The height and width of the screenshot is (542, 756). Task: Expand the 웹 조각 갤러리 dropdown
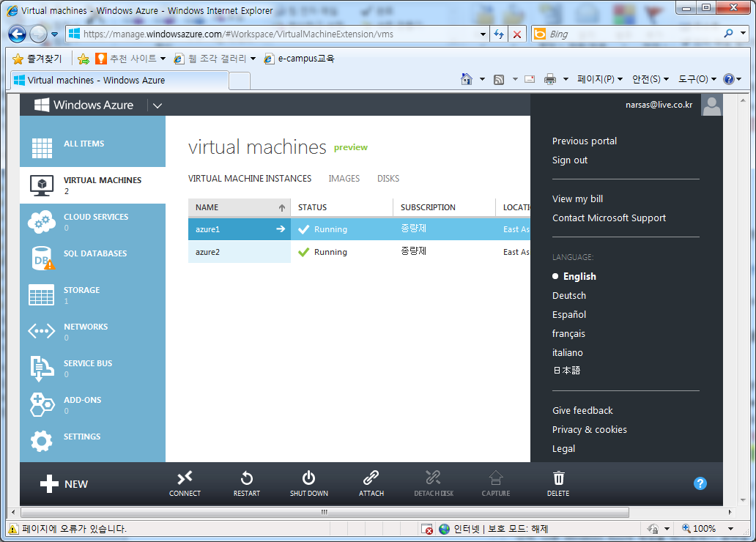pos(253,59)
